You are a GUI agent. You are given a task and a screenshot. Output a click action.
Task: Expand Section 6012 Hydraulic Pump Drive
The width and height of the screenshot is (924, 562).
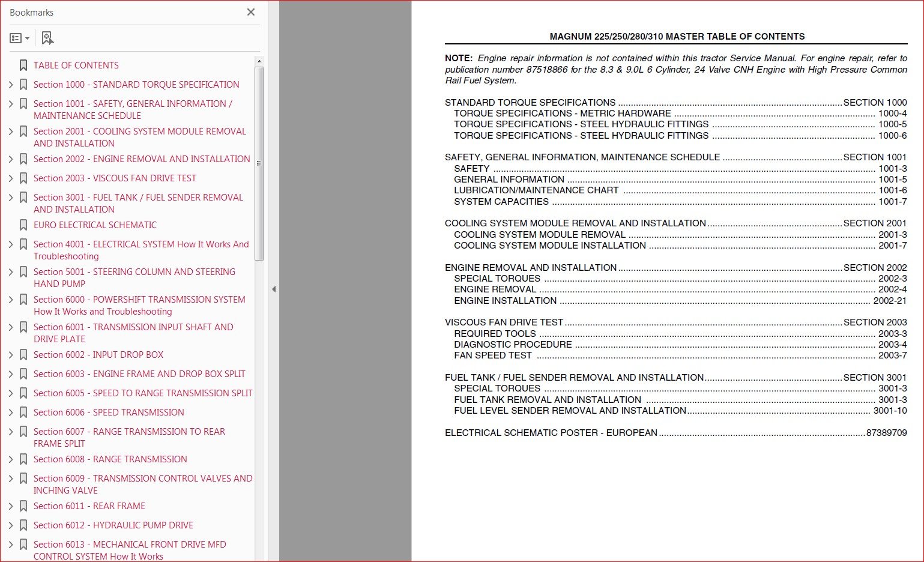pos(11,525)
